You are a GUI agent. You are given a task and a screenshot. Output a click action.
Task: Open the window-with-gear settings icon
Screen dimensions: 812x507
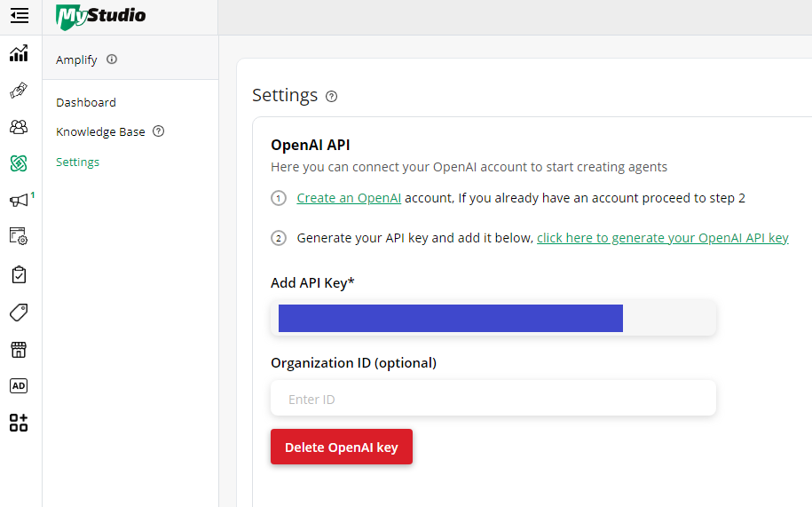(19, 236)
